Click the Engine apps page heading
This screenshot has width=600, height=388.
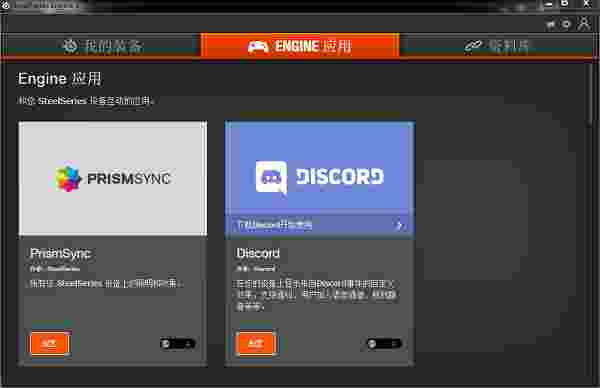point(60,79)
